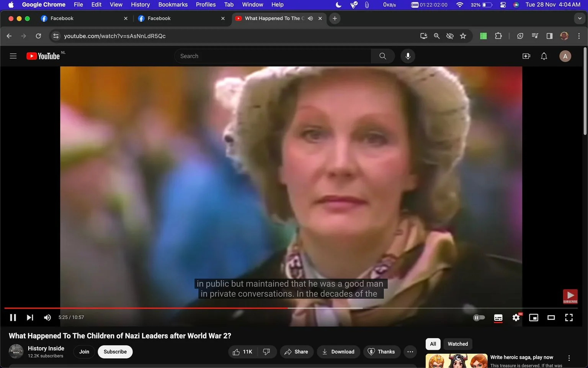Select the Watched filter chip
This screenshot has height=368, width=588.
458,344
